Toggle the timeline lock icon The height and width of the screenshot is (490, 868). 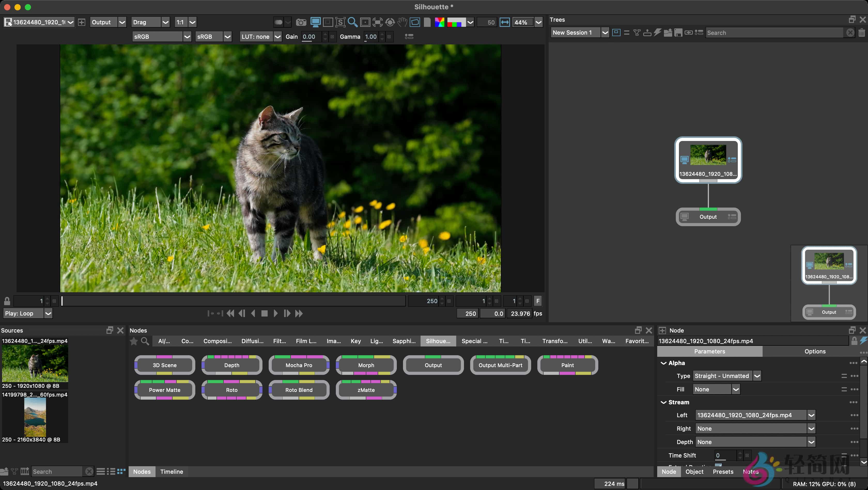[x=7, y=301]
